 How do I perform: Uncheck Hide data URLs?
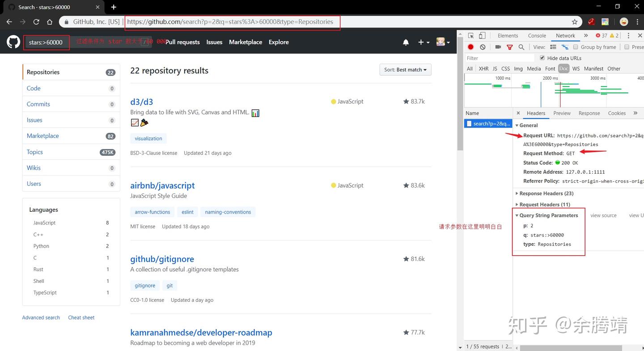[x=542, y=58]
